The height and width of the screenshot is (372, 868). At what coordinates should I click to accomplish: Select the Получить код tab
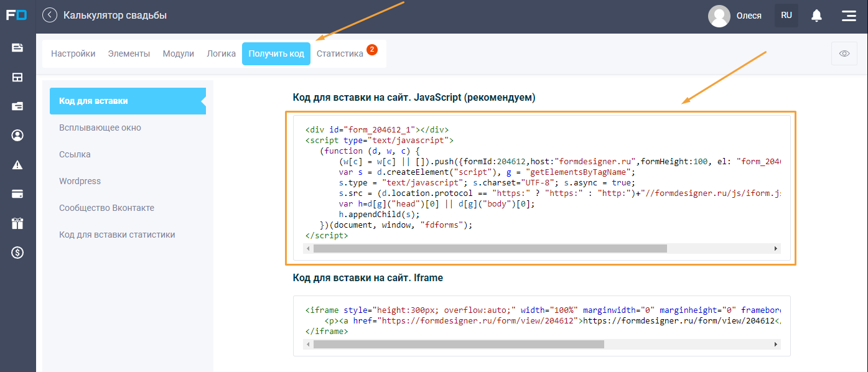276,53
